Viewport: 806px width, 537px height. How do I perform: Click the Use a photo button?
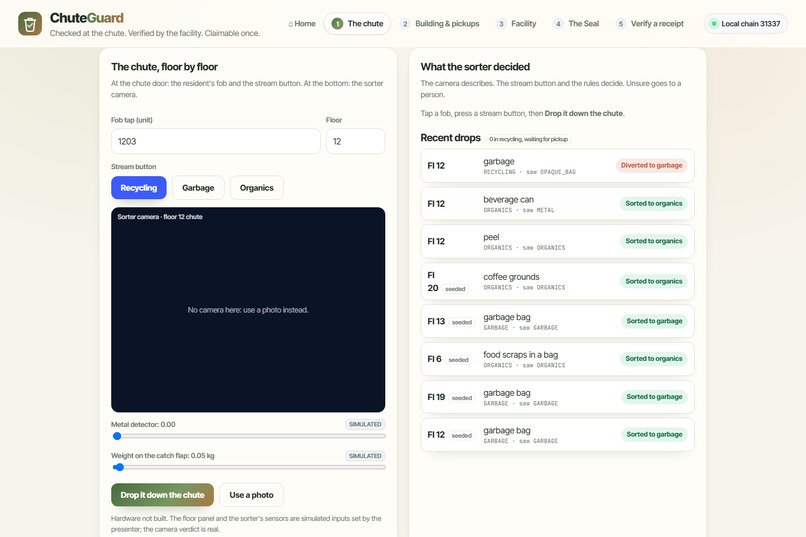[x=251, y=495]
